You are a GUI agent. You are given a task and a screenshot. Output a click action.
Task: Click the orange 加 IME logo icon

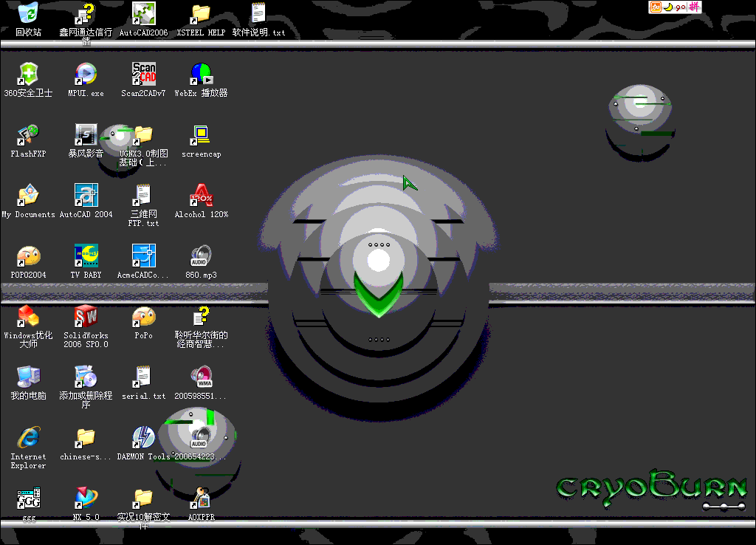[x=656, y=7]
